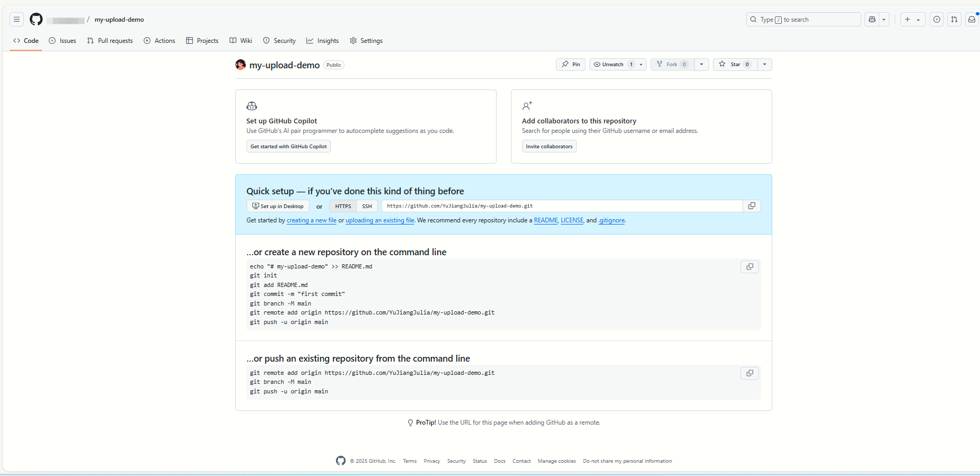Open the Docs footer link
This screenshot has height=476, width=980.
click(500, 461)
